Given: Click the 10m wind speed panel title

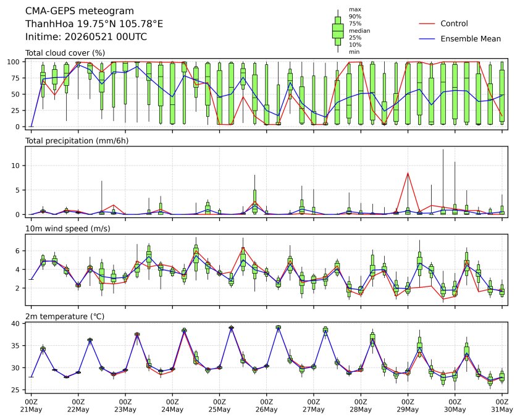Looking at the screenshot, I should click(68, 229).
